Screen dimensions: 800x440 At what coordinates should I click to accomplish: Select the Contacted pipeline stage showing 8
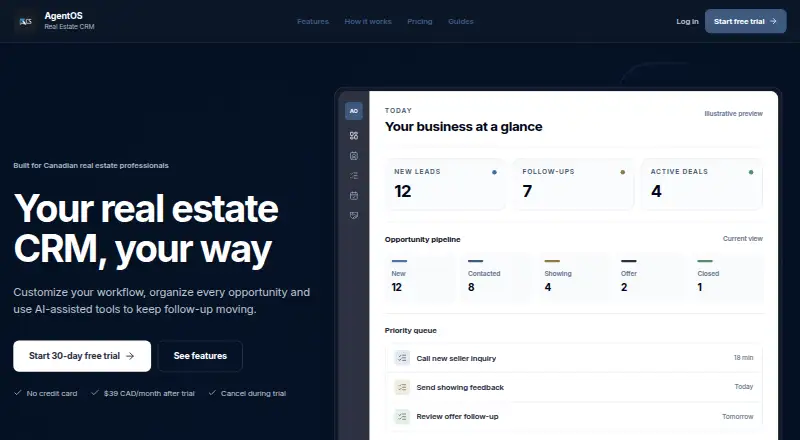(x=497, y=278)
